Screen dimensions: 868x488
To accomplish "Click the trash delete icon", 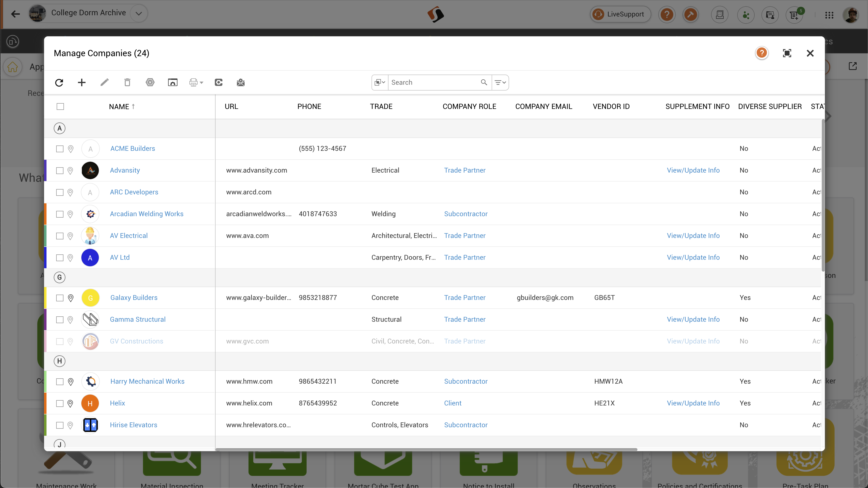I will [x=127, y=83].
